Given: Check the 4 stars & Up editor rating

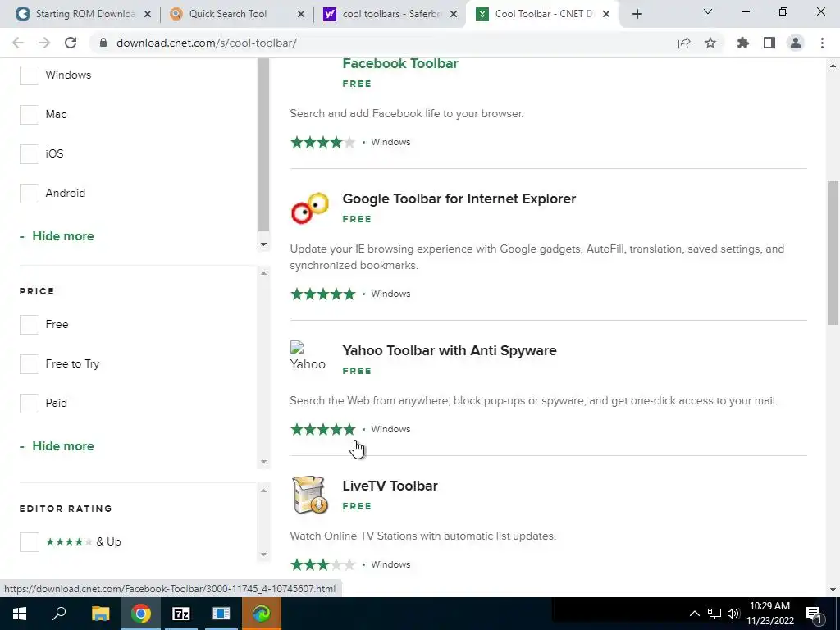Looking at the screenshot, I should [30, 542].
